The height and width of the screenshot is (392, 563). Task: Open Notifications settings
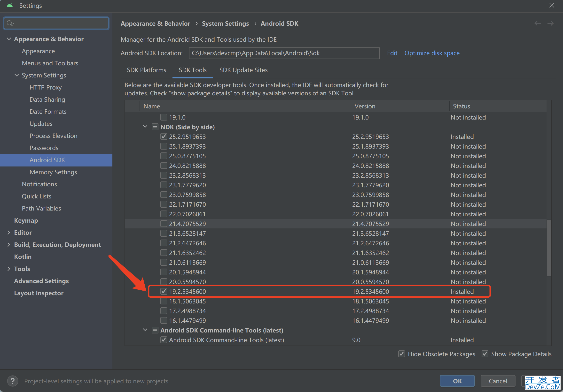click(x=39, y=184)
